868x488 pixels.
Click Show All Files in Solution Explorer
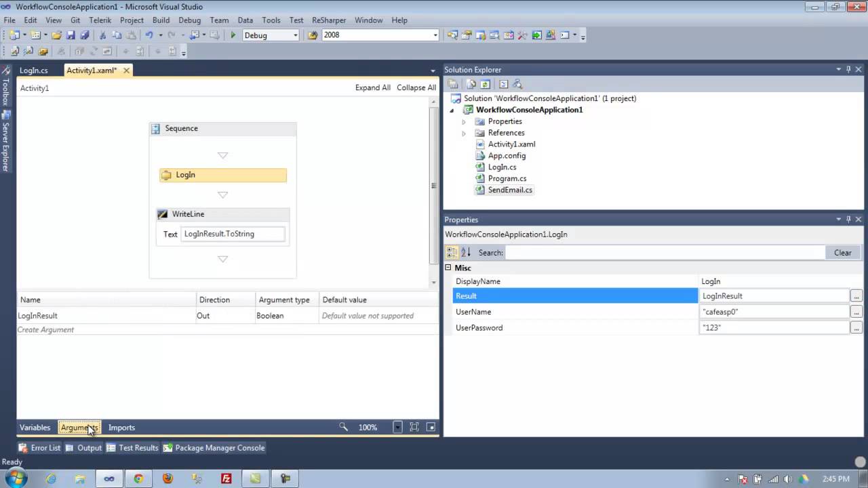(x=471, y=84)
